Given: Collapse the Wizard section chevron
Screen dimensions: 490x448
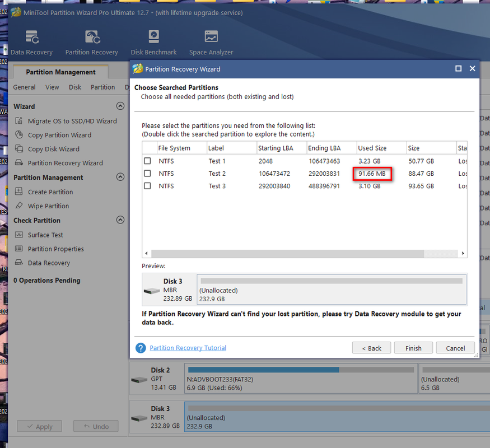Looking at the screenshot, I should [120, 106].
